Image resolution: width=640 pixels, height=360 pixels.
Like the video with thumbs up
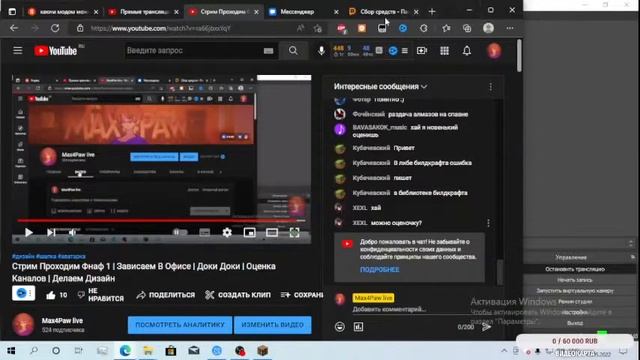[56, 295]
